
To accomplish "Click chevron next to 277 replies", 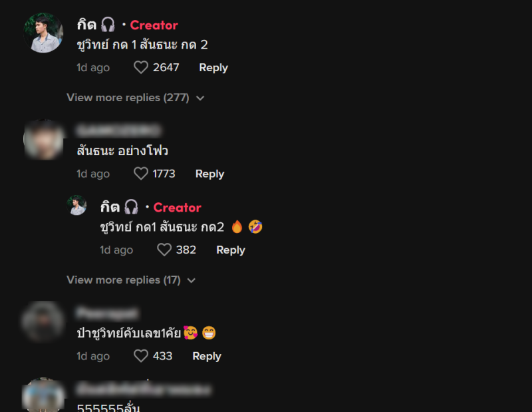I will coord(200,98).
